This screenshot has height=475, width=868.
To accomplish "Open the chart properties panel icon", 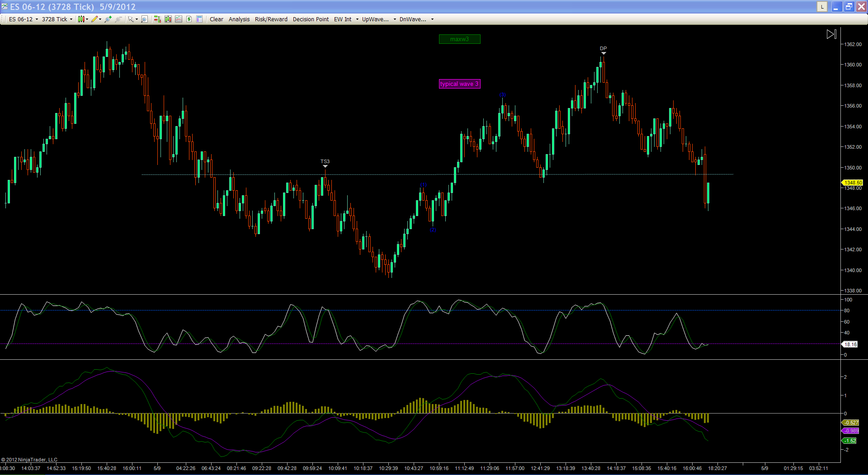I will point(199,19).
